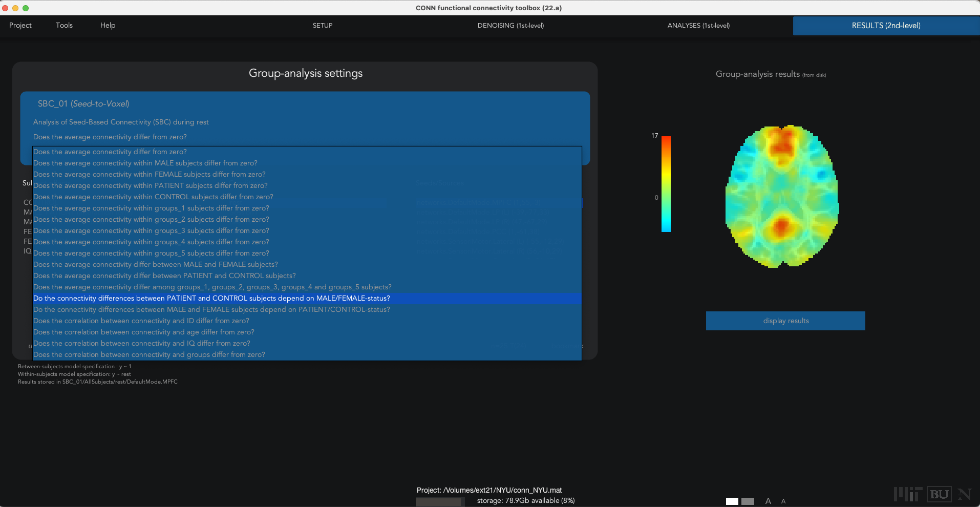Open the ANALYSES (1st-level) tab
Viewport: 980px width, 507px height.
click(698, 26)
